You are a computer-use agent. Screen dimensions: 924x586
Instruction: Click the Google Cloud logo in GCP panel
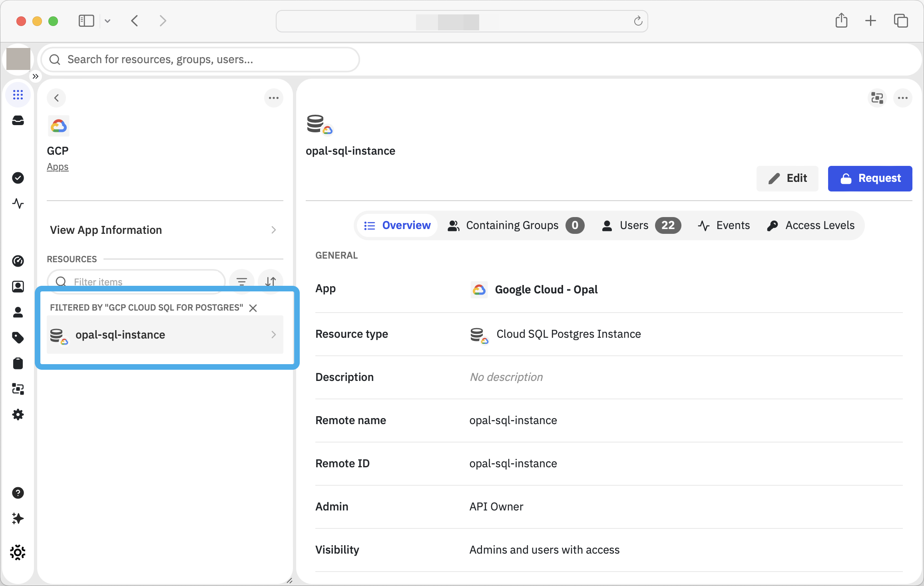coord(59,126)
